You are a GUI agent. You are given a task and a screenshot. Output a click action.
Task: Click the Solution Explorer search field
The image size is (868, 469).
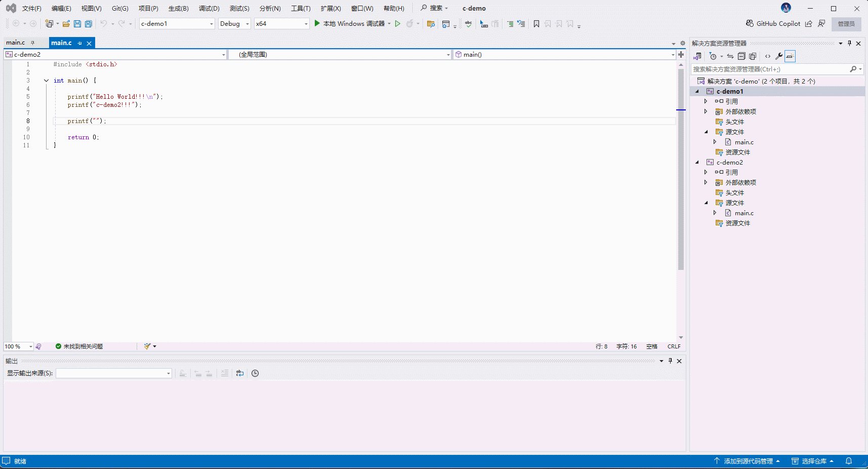pyautogui.click(x=769, y=69)
